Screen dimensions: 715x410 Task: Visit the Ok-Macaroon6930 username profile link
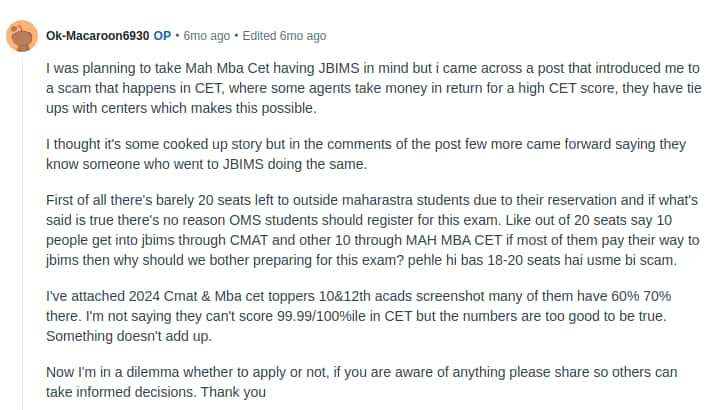[x=98, y=36]
